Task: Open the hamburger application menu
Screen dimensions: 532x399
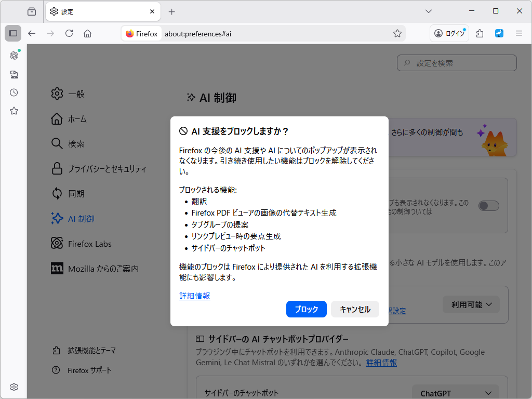Action: 519,33
